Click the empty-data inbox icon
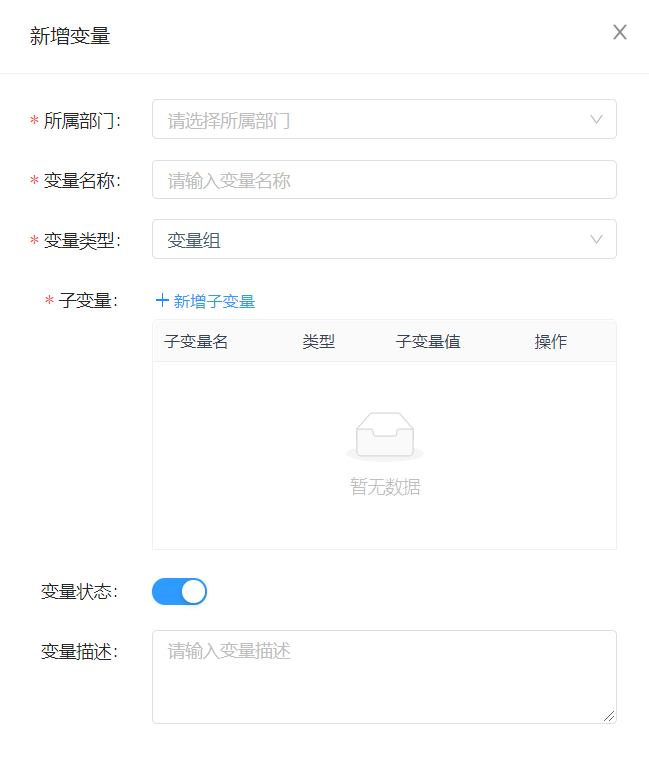The height and width of the screenshot is (769, 649). click(385, 437)
